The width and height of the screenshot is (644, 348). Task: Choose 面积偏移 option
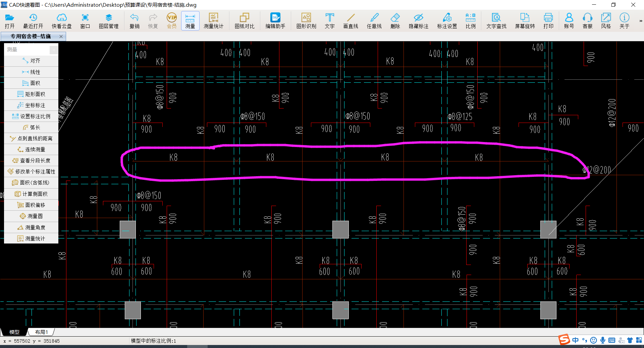click(31, 205)
